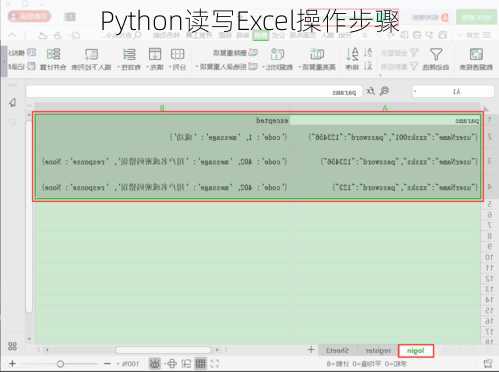Image resolution: width=499 pixels, height=372 pixels.
Task: Expand the Name Box dropdown arrow
Action: 416,91
